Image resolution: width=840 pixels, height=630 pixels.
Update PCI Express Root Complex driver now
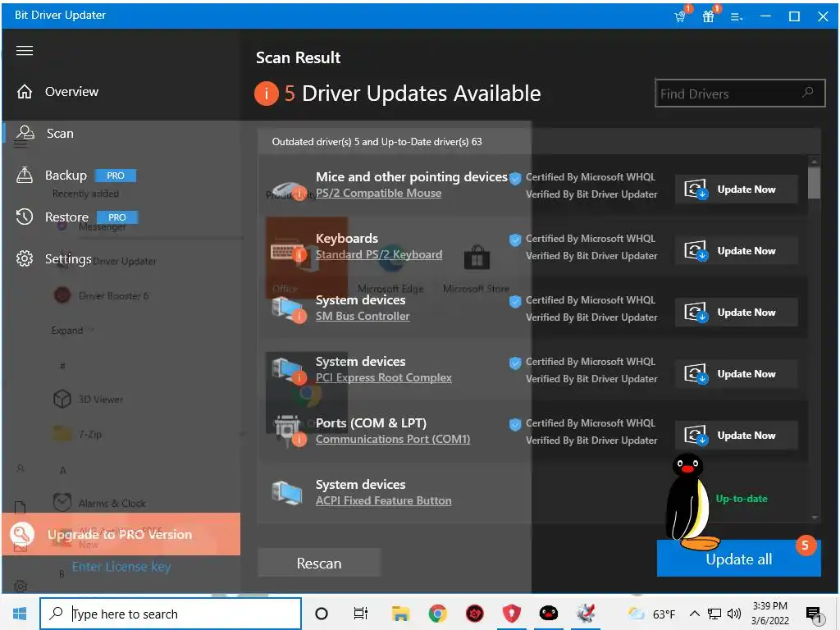[736, 374]
